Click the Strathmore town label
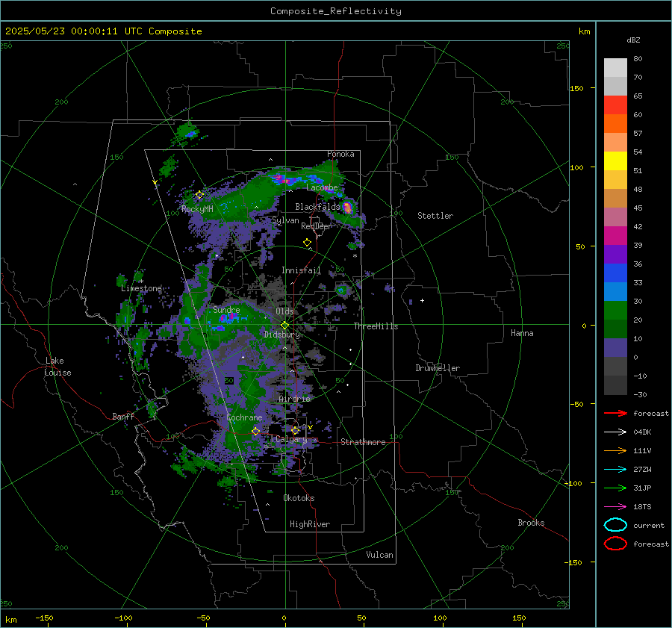Image resolution: width=672 pixels, height=628 pixels. (x=363, y=442)
